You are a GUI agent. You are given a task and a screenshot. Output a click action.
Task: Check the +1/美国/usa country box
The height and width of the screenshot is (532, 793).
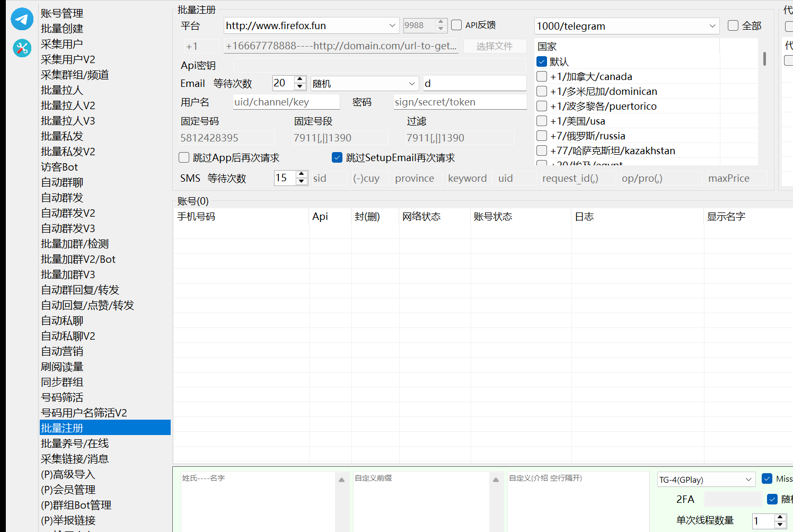click(542, 121)
